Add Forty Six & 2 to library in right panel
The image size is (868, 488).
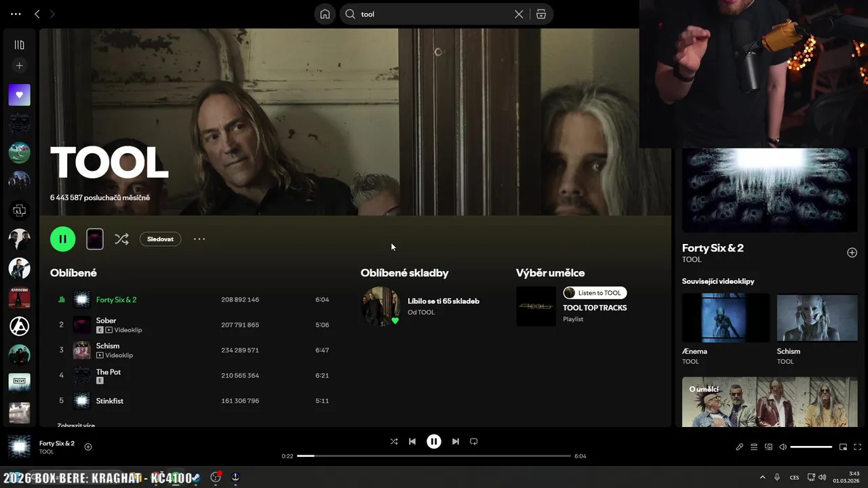(x=852, y=253)
